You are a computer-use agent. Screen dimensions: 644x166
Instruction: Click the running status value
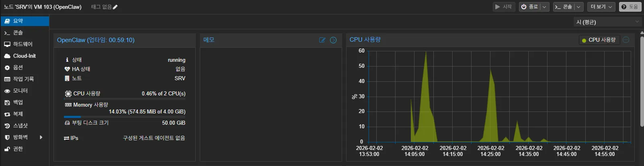(176, 60)
